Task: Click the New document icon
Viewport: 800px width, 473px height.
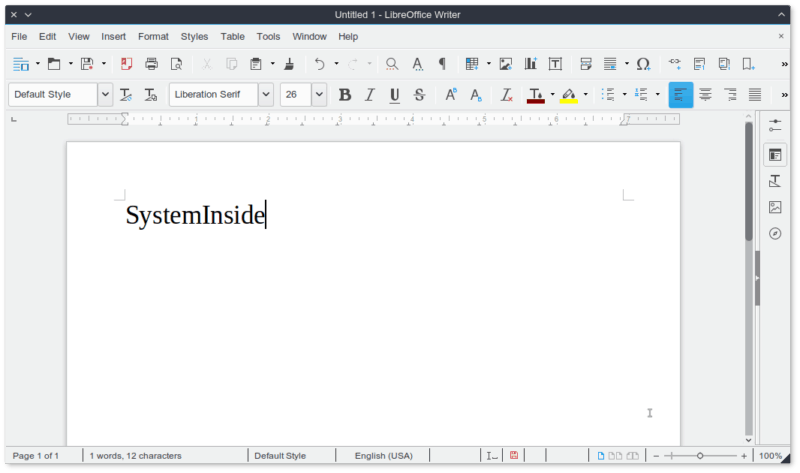Action: (21, 64)
